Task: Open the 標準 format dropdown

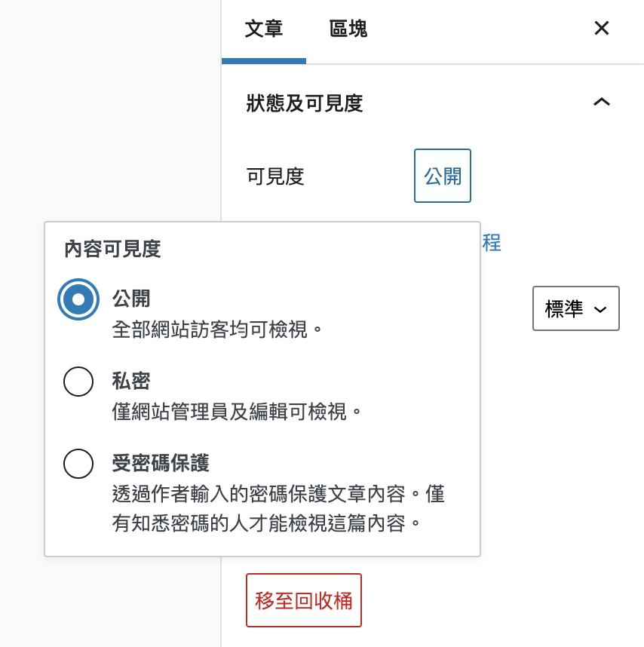Action: pos(575,308)
